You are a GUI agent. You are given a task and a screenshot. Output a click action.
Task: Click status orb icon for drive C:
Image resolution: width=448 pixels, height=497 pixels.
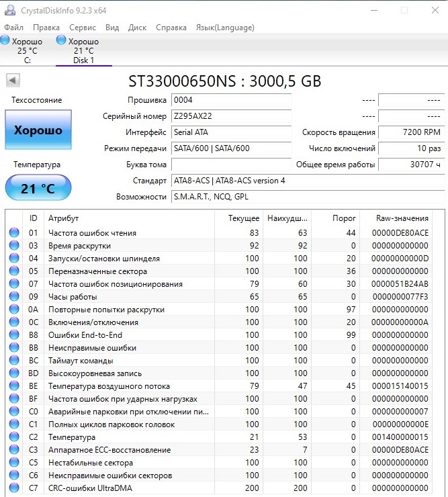coord(5,40)
